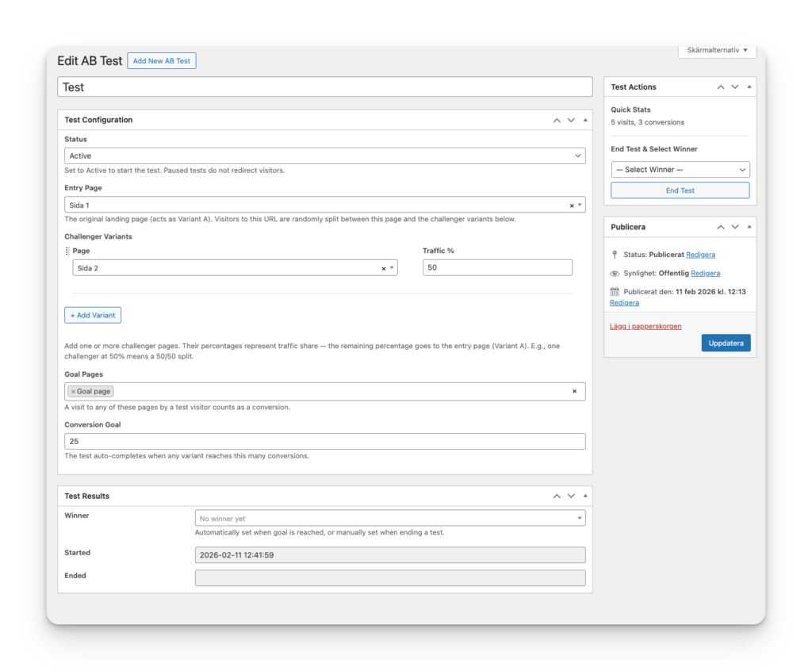Select the Conversion Goal input showing 25
The width and height of the screenshot is (812, 671).
point(324,441)
